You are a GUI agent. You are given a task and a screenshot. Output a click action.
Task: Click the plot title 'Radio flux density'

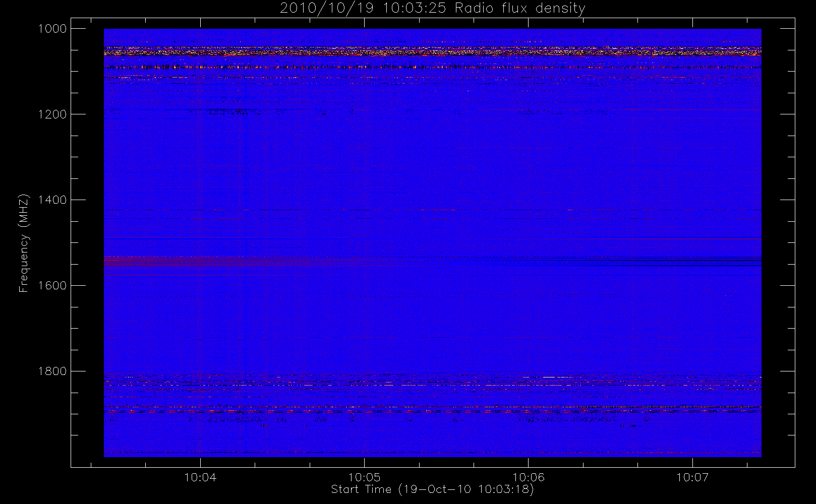[x=432, y=9]
